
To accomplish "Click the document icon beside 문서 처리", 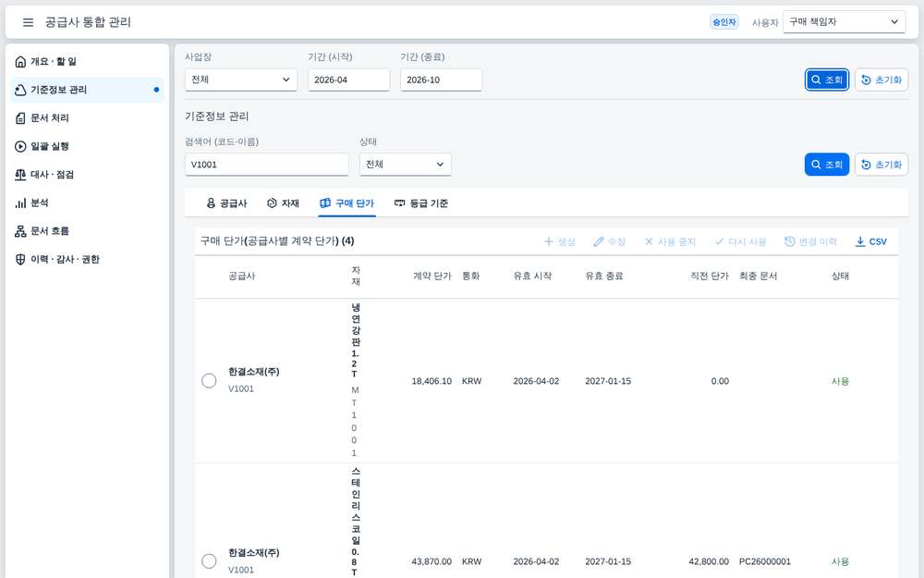I will click(x=20, y=118).
